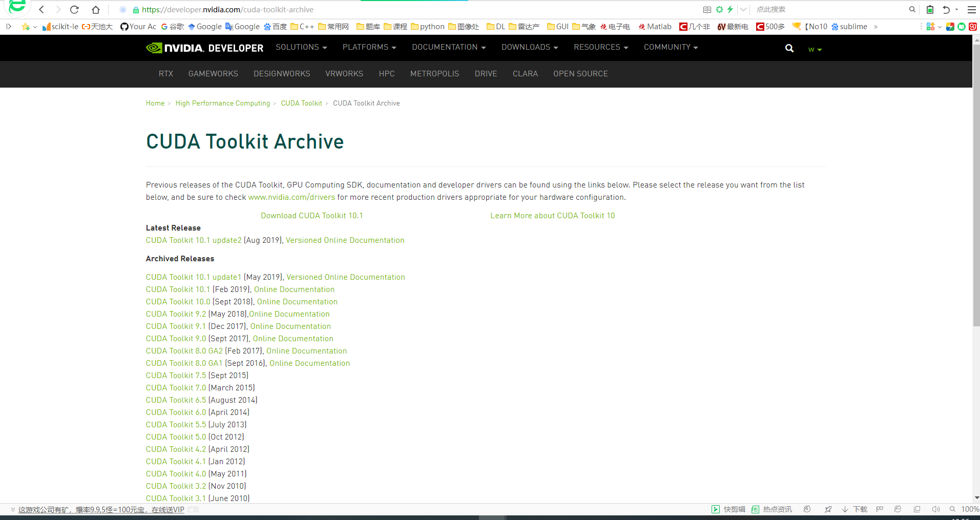Image resolution: width=980 pixels, height=520 pixels.
Task: Reload the page with the refresh icon
Action: (x=75, y=9)
